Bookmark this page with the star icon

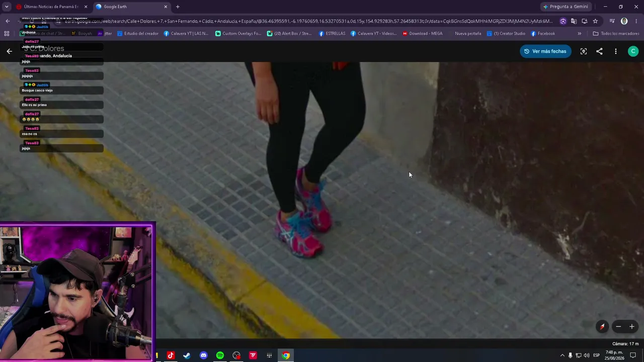pos(595,21)
